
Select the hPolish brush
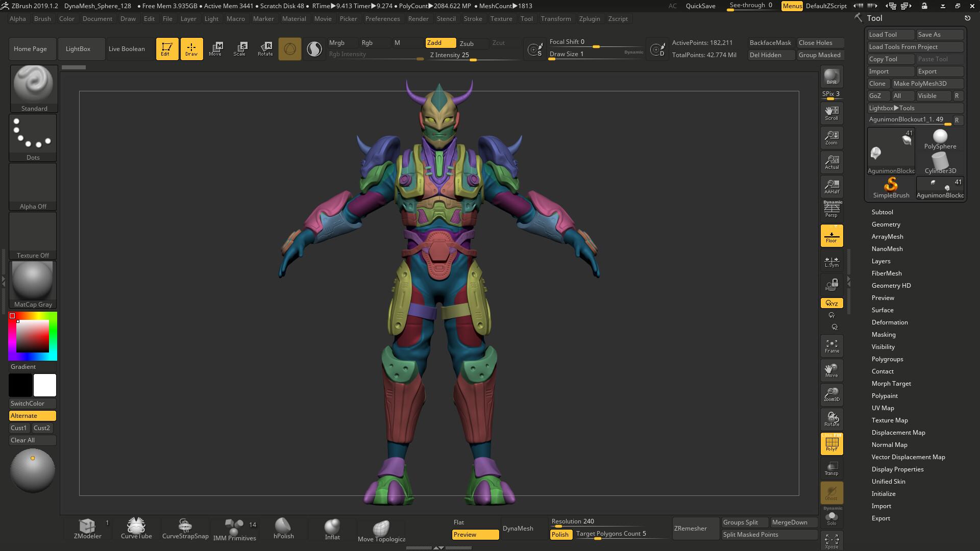(x=283, y=529)
